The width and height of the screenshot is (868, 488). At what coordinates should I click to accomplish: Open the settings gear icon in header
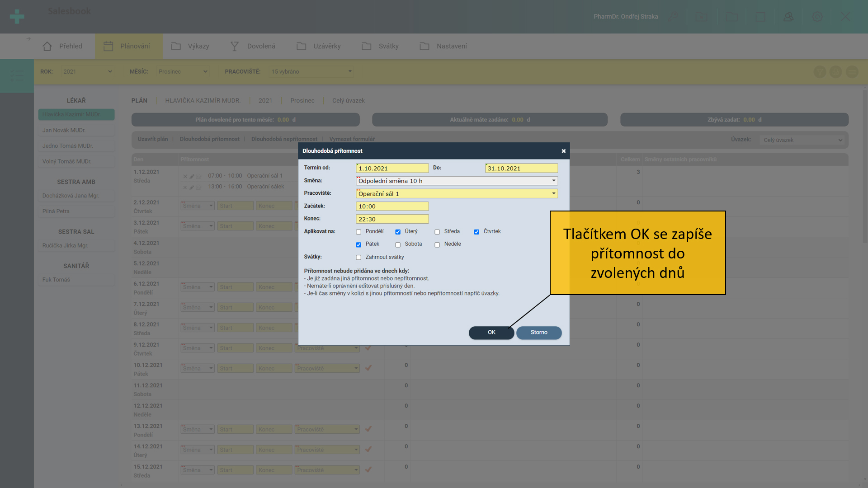[x=817, y=17]
